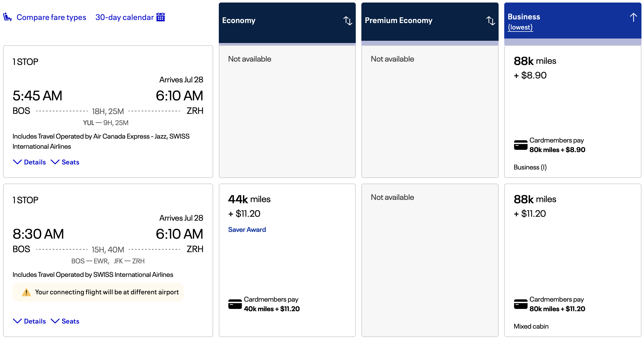Viewport: 644px width, 339px height.
Task: Select the 44k miles Economy fare card
Action: (x=287, y=259)
